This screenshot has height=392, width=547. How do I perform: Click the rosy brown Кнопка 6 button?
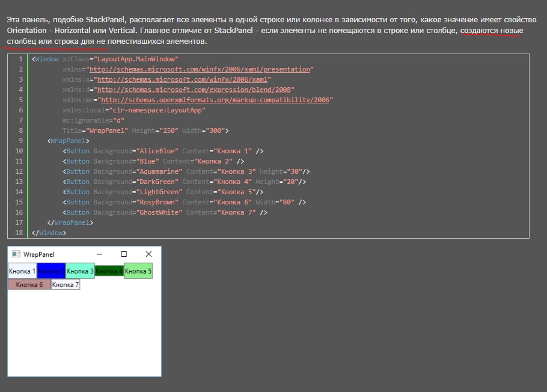[x=29, y=284]
